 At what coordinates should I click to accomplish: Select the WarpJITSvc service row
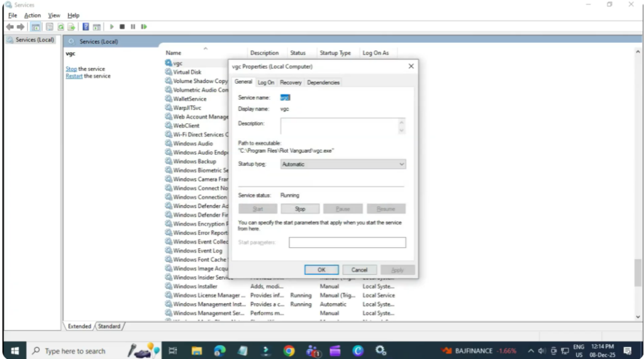[187, 108]
